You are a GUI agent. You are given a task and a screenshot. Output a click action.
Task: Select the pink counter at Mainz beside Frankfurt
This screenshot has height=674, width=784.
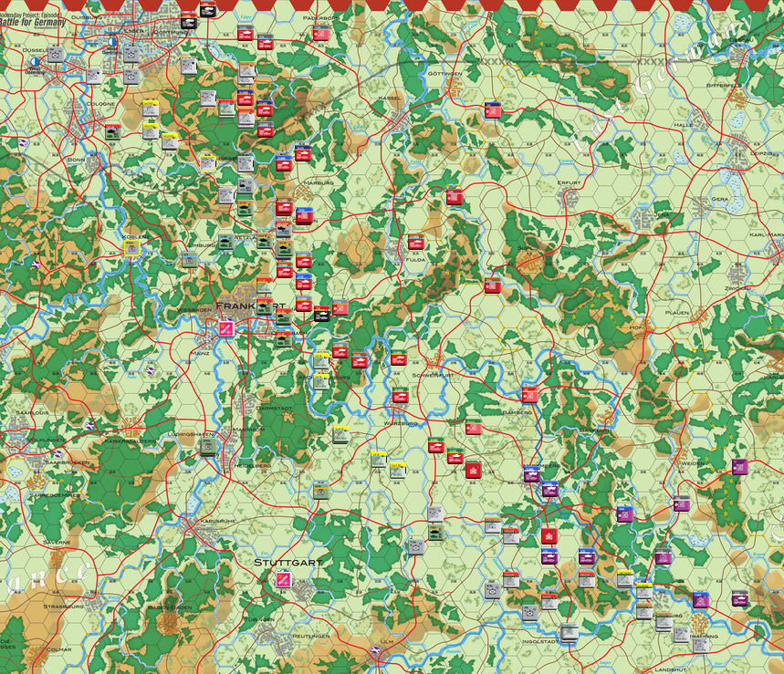coord(226,328)
